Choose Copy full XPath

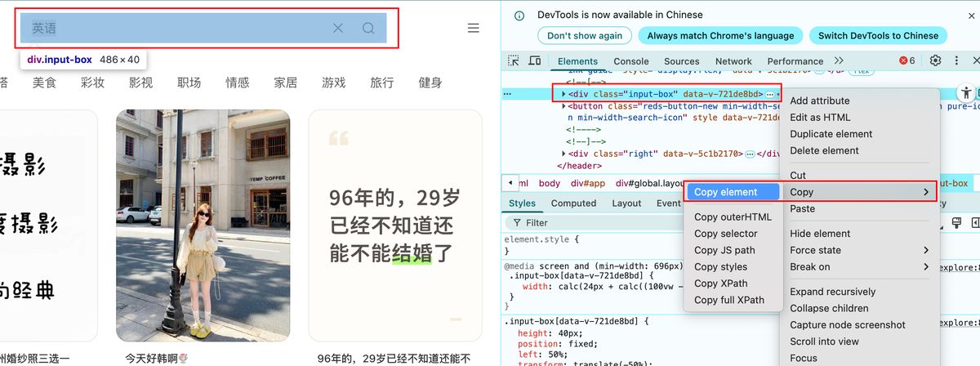pyautogui.click(x=729, y=300)
